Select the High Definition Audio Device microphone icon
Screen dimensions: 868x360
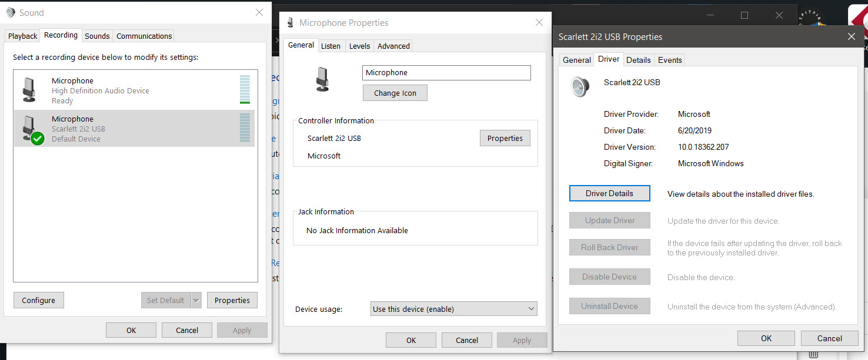29,90
